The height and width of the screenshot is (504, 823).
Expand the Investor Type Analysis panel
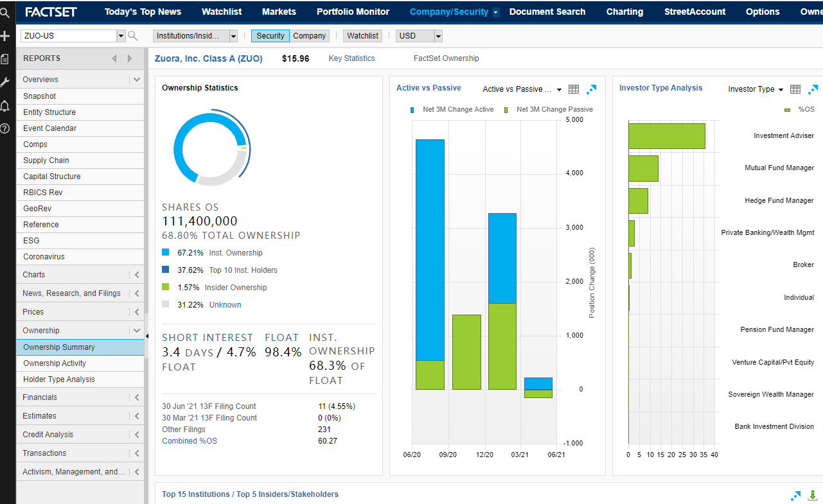point(813,89)
